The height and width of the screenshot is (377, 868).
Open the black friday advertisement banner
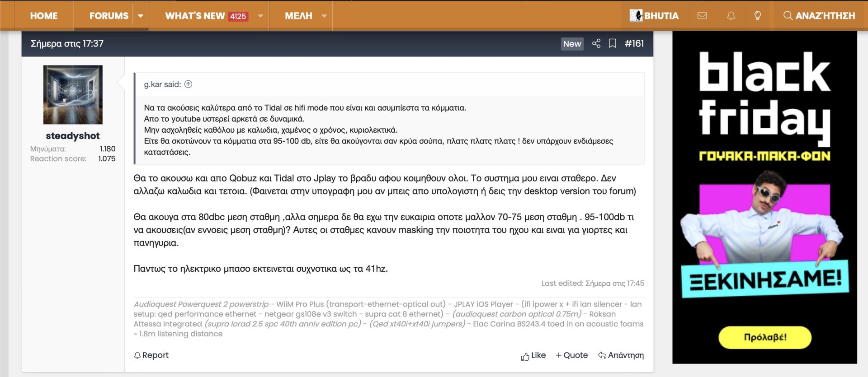(x=764, y=197)
